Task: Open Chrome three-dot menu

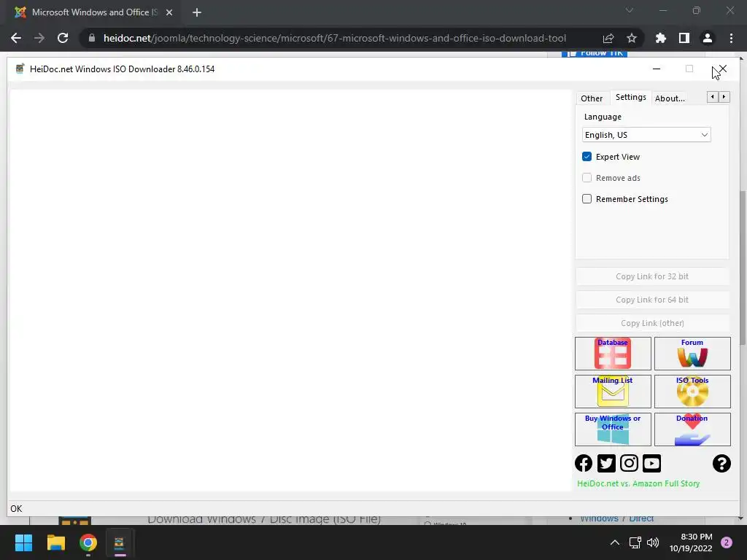Action: 731,38
